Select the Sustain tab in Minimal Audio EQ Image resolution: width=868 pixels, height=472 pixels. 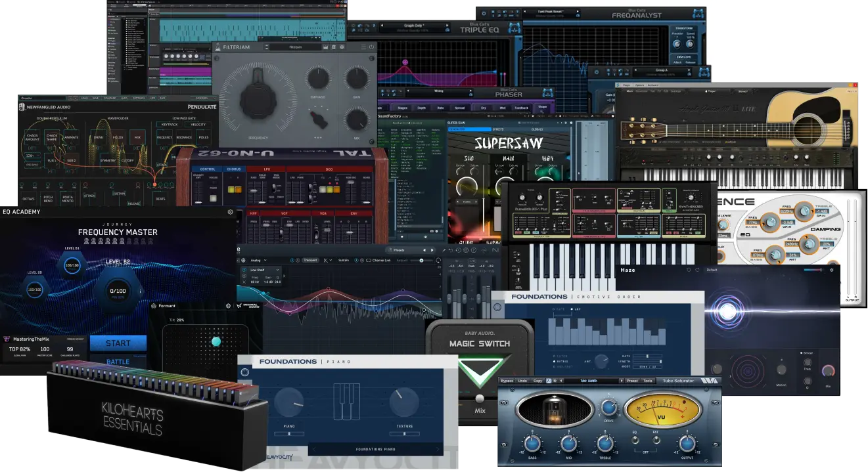[344, 260]
